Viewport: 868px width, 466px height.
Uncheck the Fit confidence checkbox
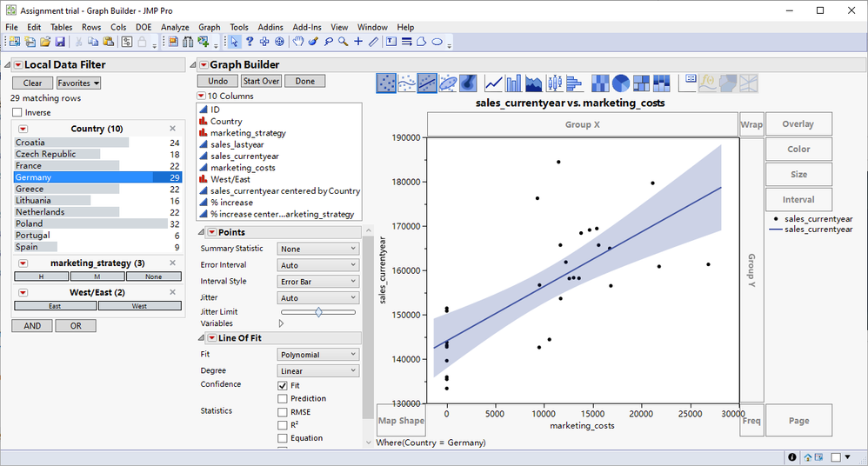pyautogui.click(x=283, y=385)
